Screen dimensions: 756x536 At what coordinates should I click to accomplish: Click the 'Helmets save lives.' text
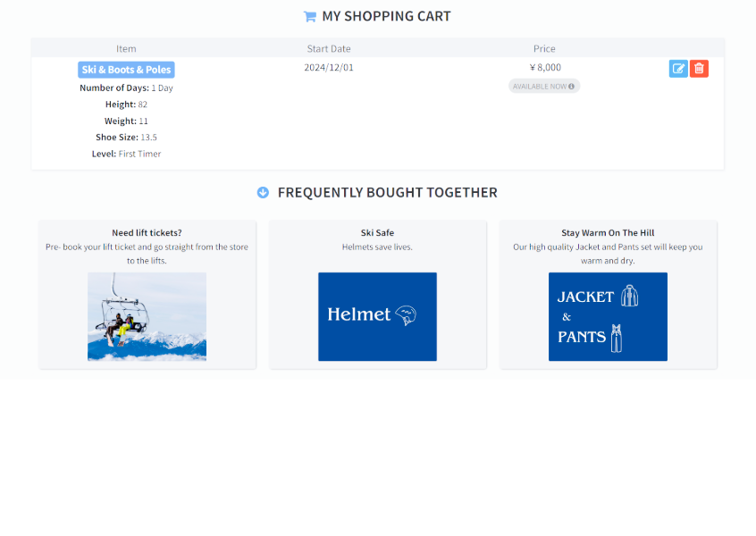[377, 247]
